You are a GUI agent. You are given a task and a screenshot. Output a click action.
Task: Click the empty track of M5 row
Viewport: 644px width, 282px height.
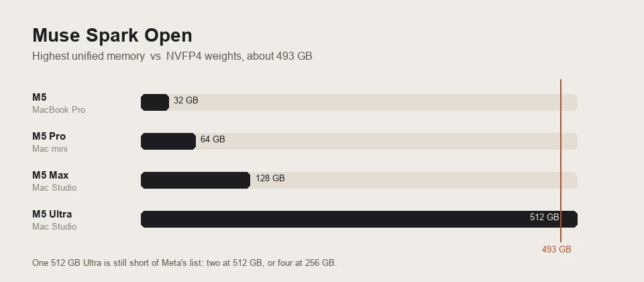click(374, 102)
